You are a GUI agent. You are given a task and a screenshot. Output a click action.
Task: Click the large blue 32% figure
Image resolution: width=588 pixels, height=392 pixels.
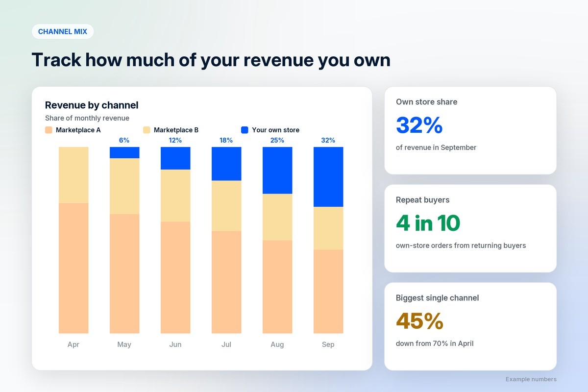click(419, 125)
